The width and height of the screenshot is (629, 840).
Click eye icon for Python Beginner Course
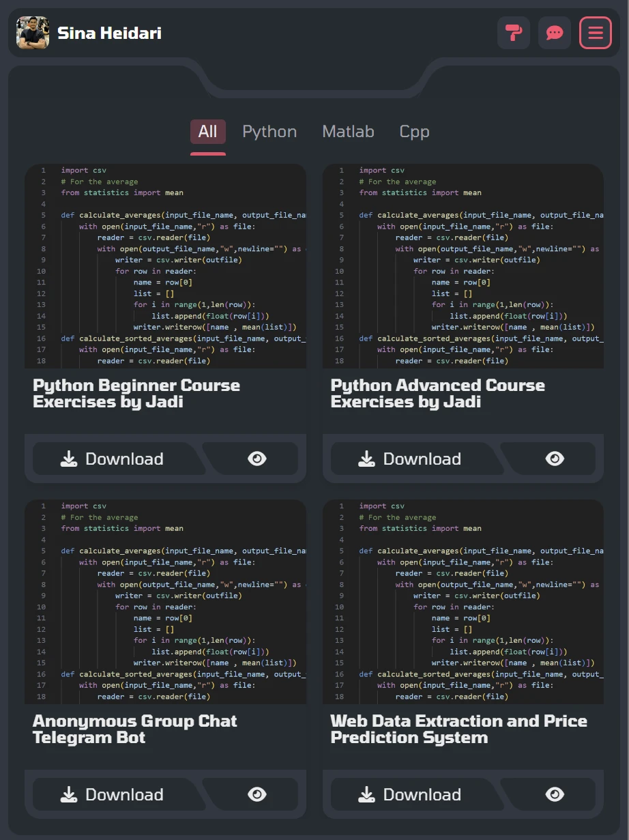point(257,459)
